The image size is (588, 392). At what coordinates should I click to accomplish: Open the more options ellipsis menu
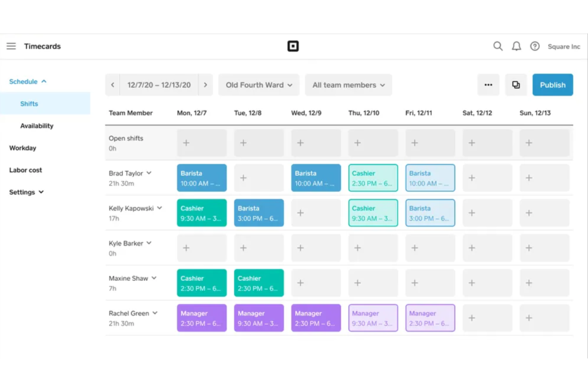488,85
